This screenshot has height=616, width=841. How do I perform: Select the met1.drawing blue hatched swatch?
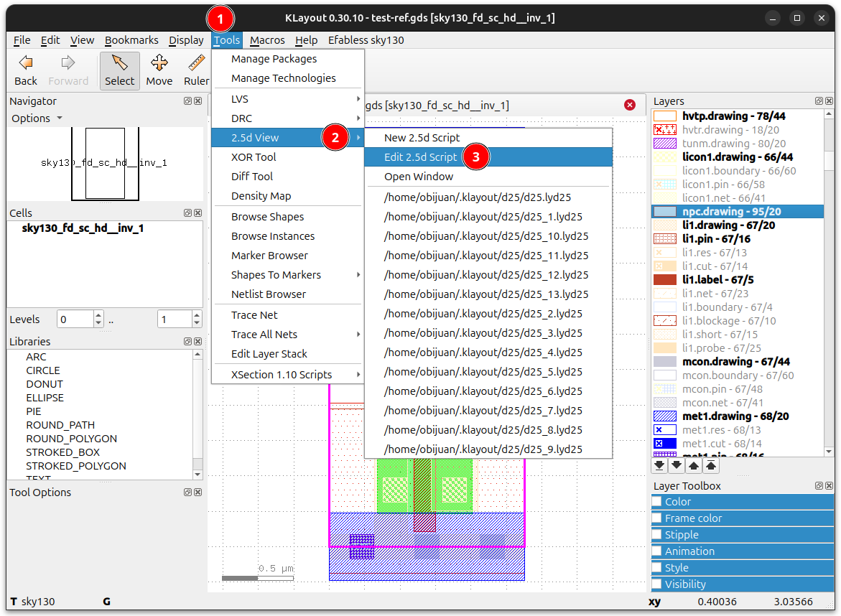click(665, 416)
